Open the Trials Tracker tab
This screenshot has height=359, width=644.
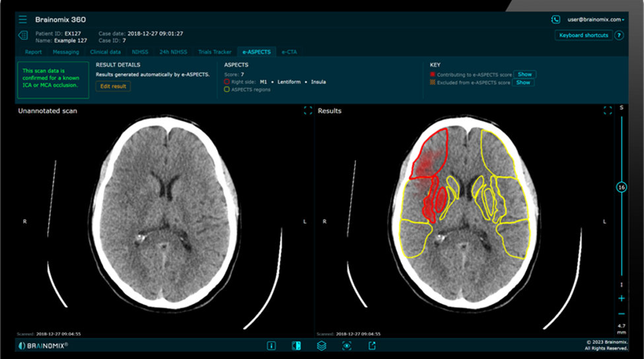click(x=215, y=52)
